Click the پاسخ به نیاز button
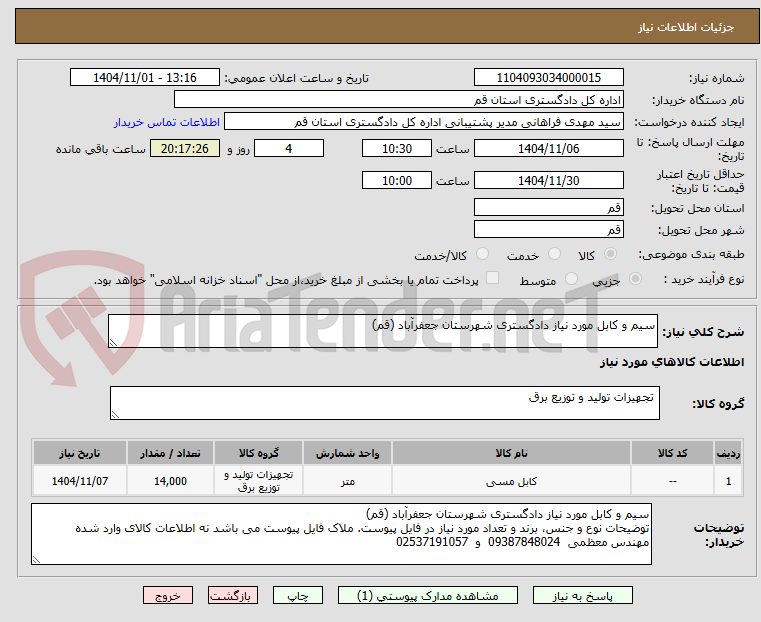761x622 pixels. (x=582, y=595)
